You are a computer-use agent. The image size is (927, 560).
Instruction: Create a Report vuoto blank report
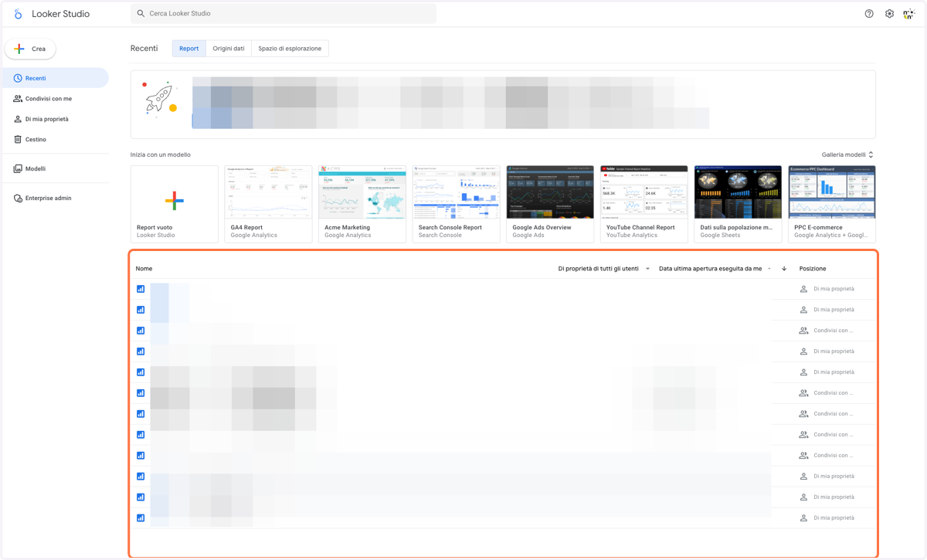175,204
